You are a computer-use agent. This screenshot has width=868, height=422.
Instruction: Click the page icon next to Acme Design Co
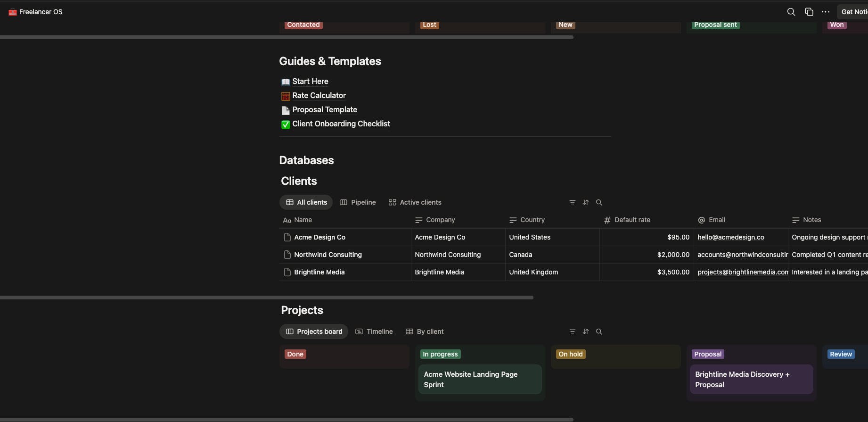tap(287, 237)
